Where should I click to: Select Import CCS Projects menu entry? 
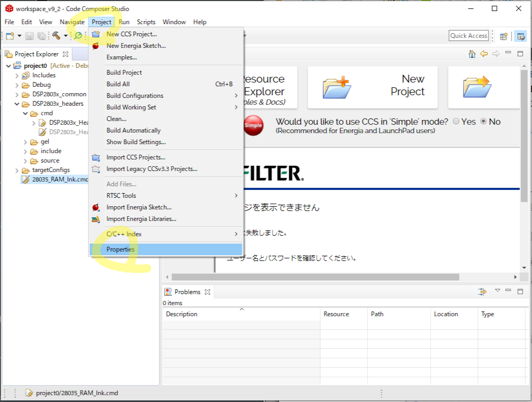click(x=136, y=157)
